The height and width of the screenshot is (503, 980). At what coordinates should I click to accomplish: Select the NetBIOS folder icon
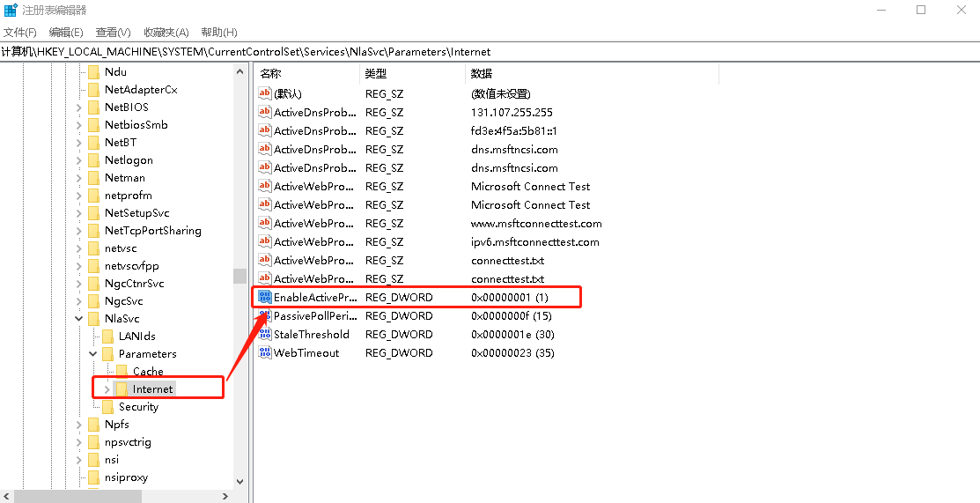(x=93, y=107)
